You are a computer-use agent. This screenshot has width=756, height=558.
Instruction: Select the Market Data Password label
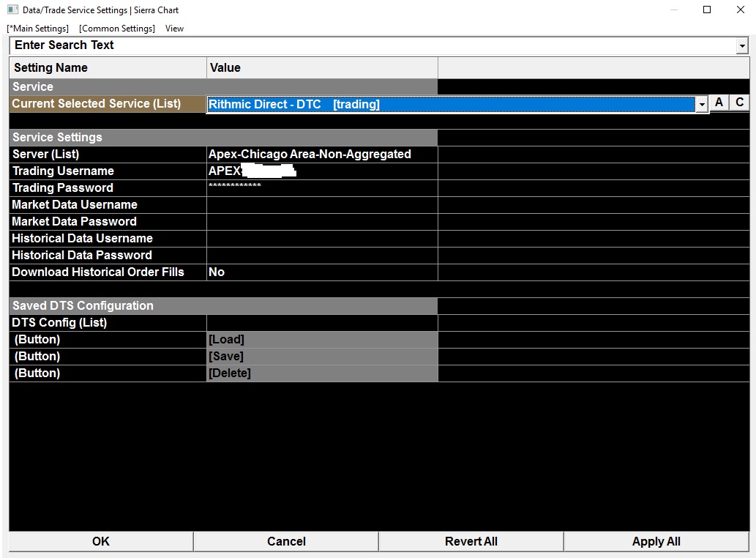pyautogui.click(x=108, y=222)
